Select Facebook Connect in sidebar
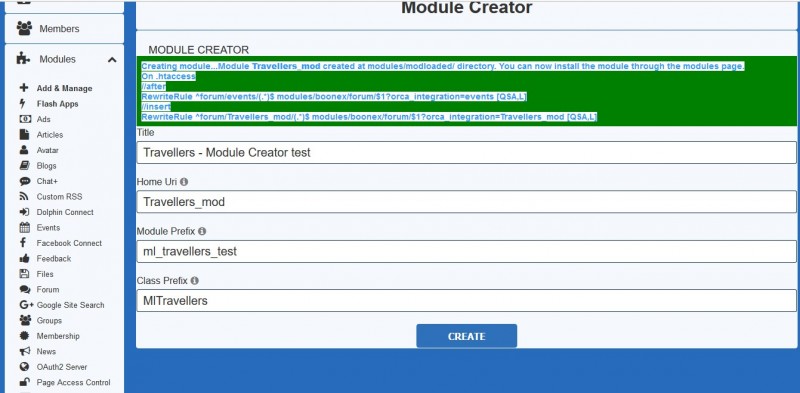 tap(69, 243)
